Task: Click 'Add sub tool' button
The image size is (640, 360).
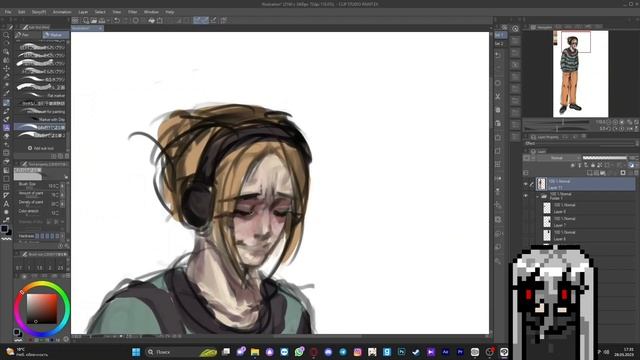Action: pyautogui.click(x=41, y=148)
